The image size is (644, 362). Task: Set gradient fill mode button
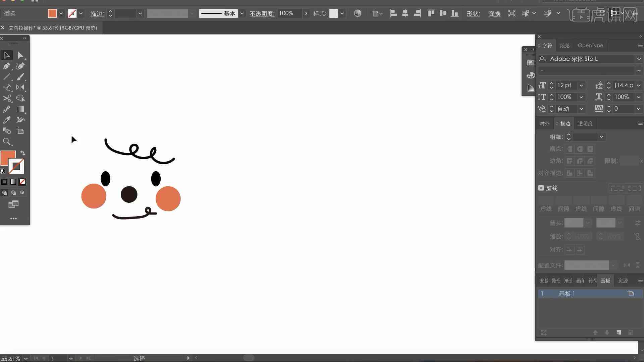click(13, 182)
